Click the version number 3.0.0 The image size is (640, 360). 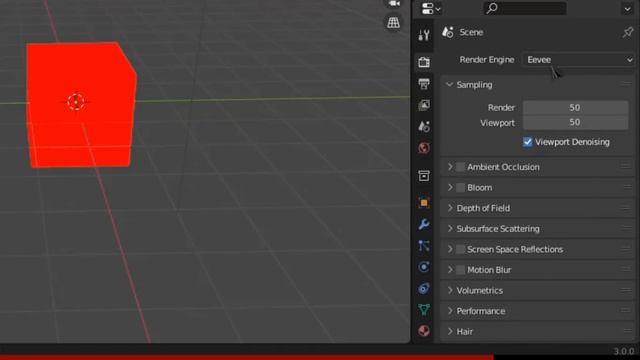tap(624, 351)
